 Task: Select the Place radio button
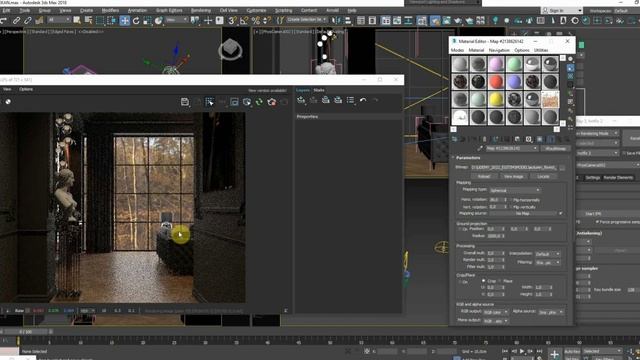pos(500,281)
